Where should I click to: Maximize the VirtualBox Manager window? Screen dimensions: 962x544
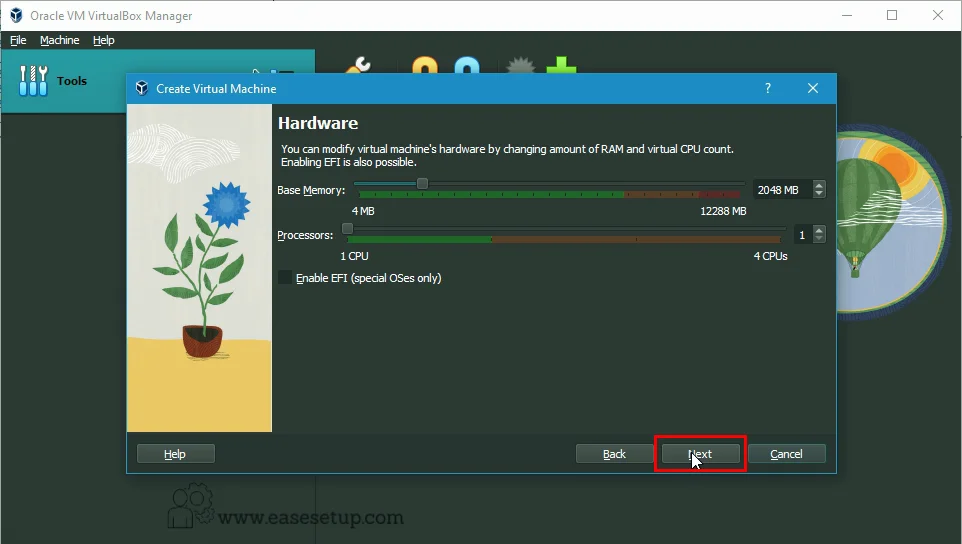pos(892,15)
